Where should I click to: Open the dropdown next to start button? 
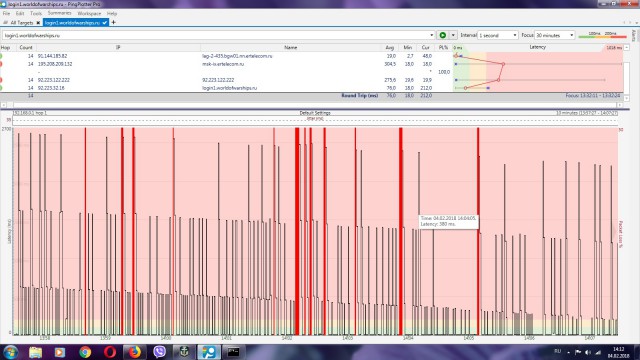tap(453, 36)
